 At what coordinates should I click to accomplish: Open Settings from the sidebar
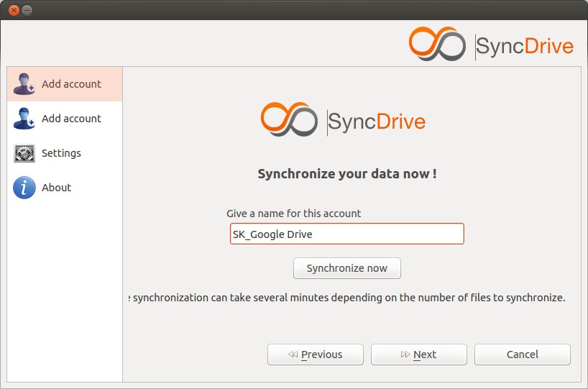coord(65,153)
